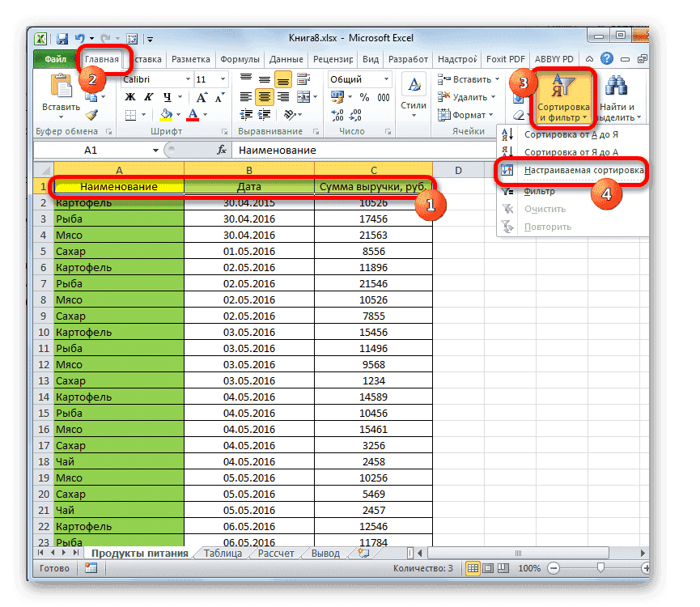Apply Italic (К) formatting
This screenshot has height=607, width=700.
click(147, 96)
